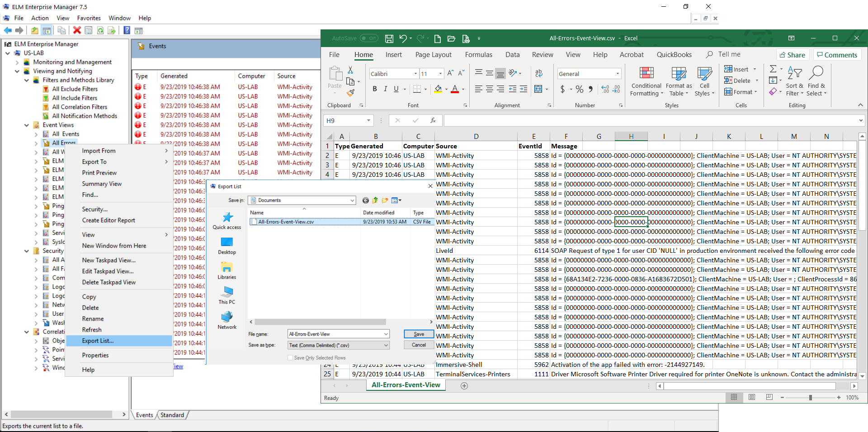Check the Save Only Selected Rows checkbox
The image size is (868, 432).
pos(290,358)
